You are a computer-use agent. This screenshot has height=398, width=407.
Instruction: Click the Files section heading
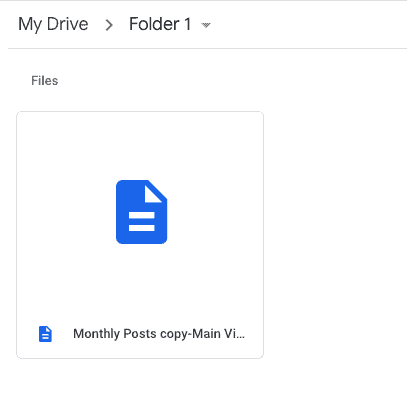pos(45,81)
